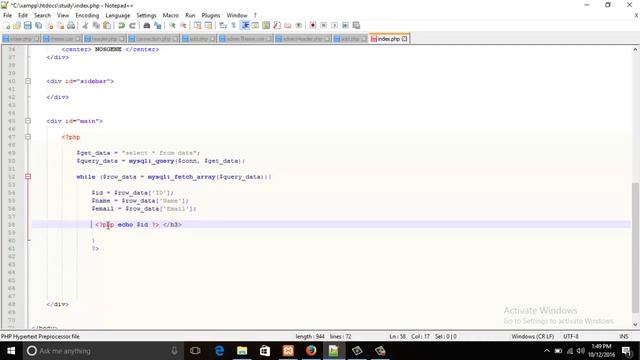Open a file using the Open folder icon

pyautogui.click(x=17, y=25)
